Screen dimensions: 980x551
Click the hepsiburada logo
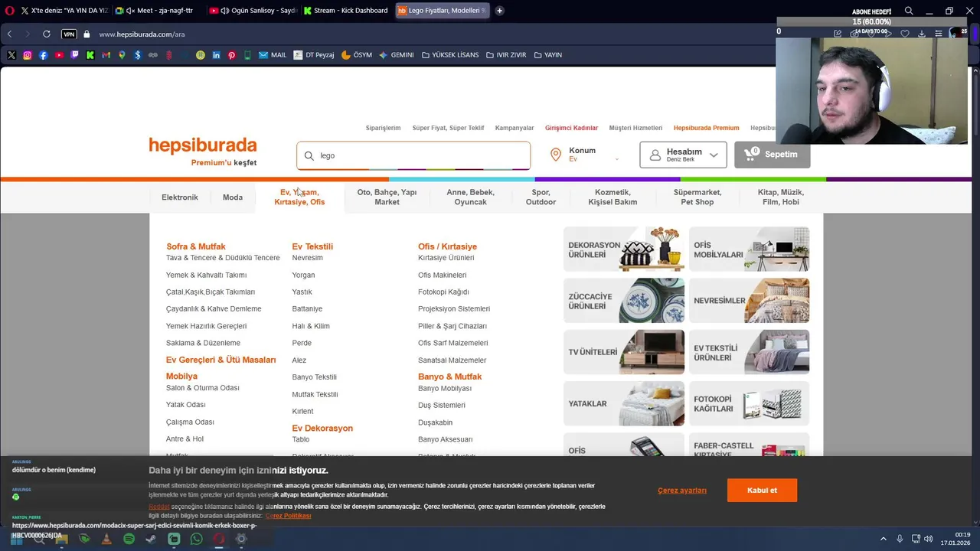coord(203,146)
